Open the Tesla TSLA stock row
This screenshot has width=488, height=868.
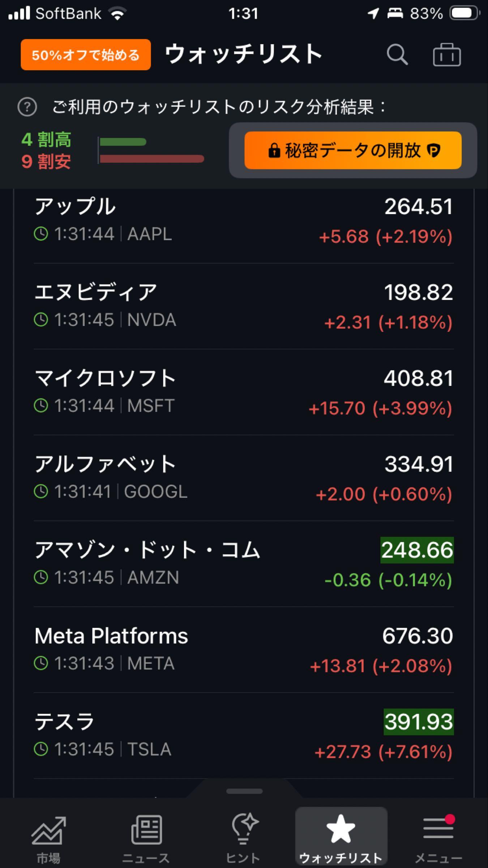pos(244,735)
